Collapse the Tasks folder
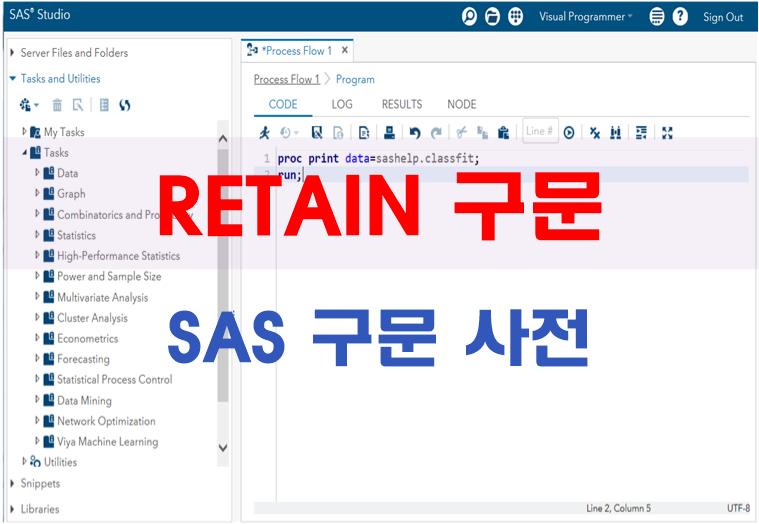Viewport: 759px width, 524px height. [x=25, y=152]
